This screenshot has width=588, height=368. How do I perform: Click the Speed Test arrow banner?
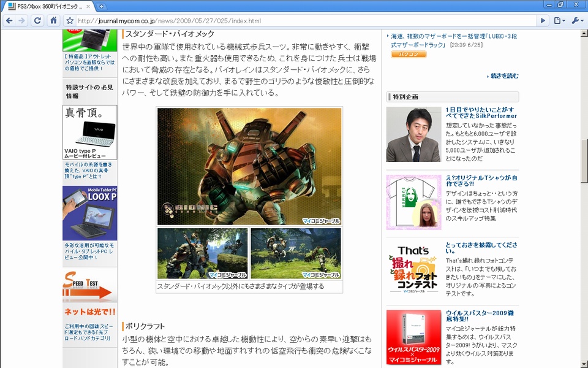pyautogui.click(x=89, y=285)
